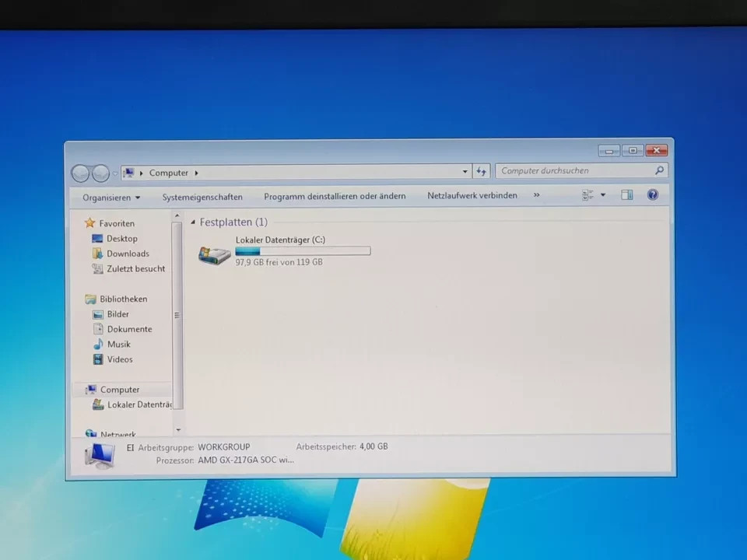Open the address bar history dropdown
747x560 pixels.
pos(465,172)
